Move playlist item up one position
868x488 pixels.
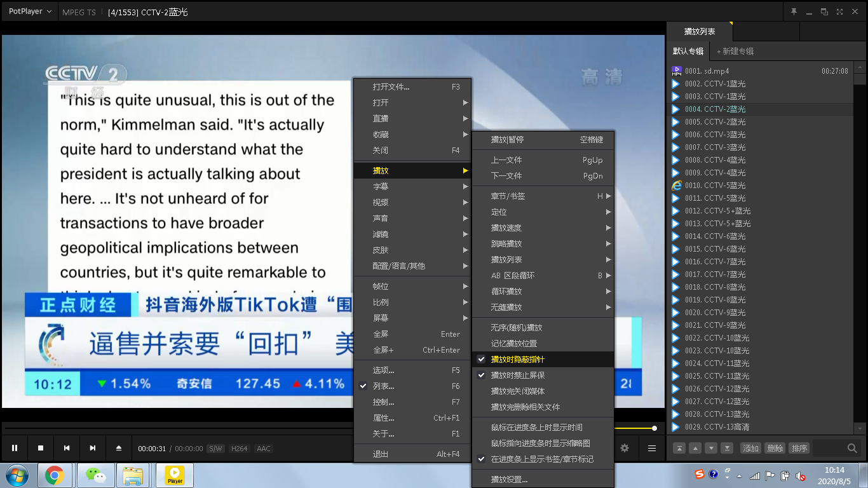tap(695, 448)
